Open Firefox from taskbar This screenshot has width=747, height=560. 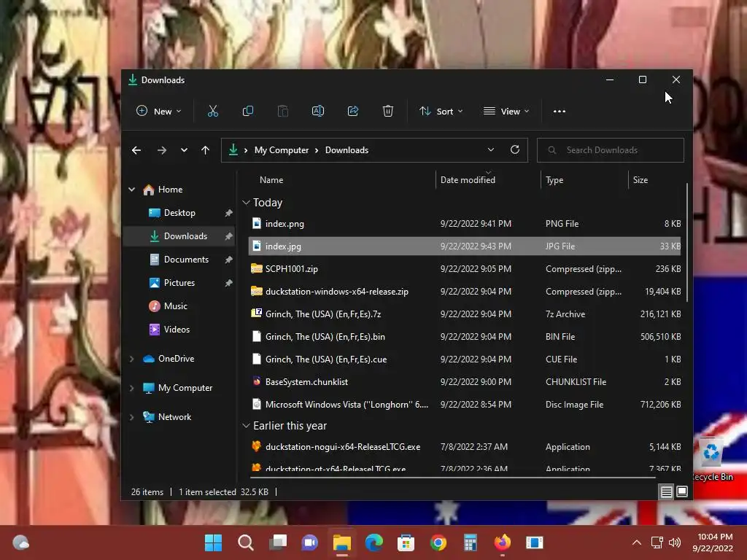[x=502, y=542]
